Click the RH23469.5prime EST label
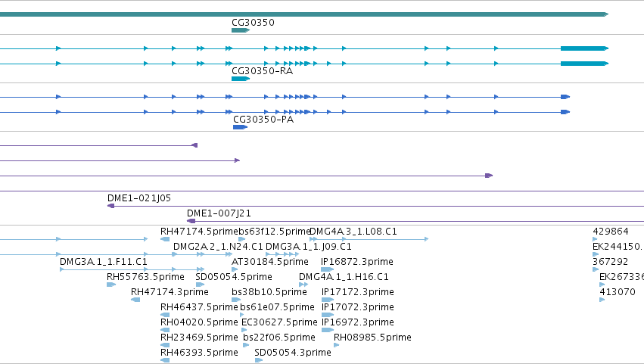 199,338
